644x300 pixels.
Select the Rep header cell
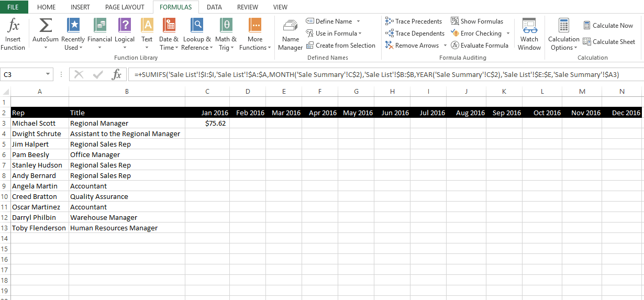coord(40,113)
